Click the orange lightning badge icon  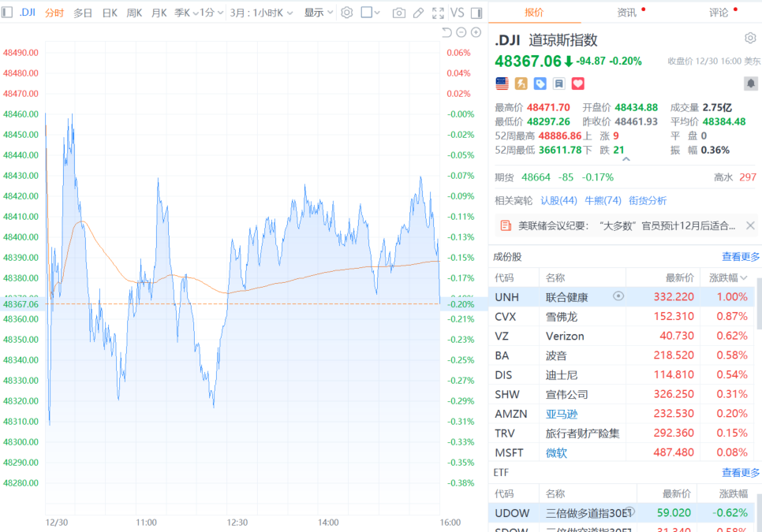coord(521,84)
